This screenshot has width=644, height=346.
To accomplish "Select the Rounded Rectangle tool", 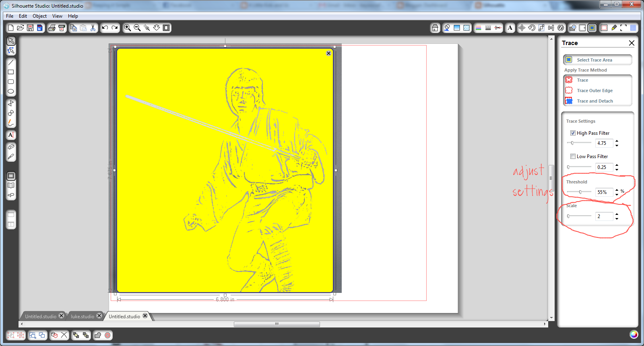I will [11, 82].
